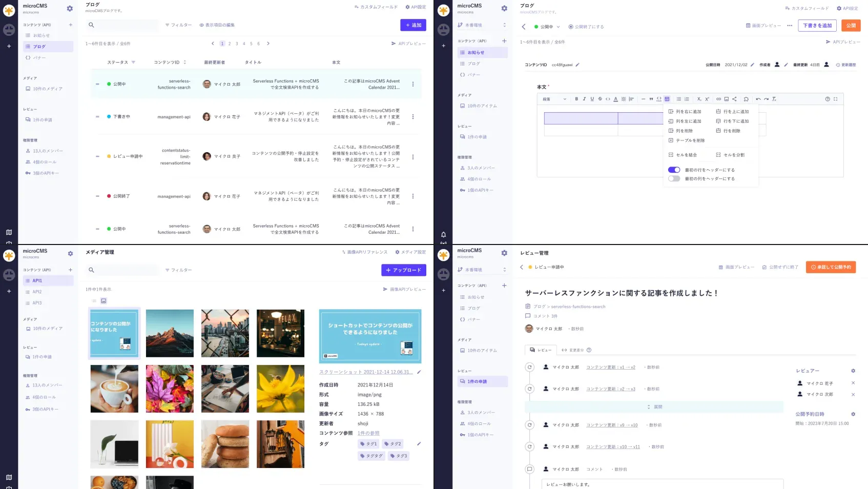Insert a numbered list

(x=687, y=99)
